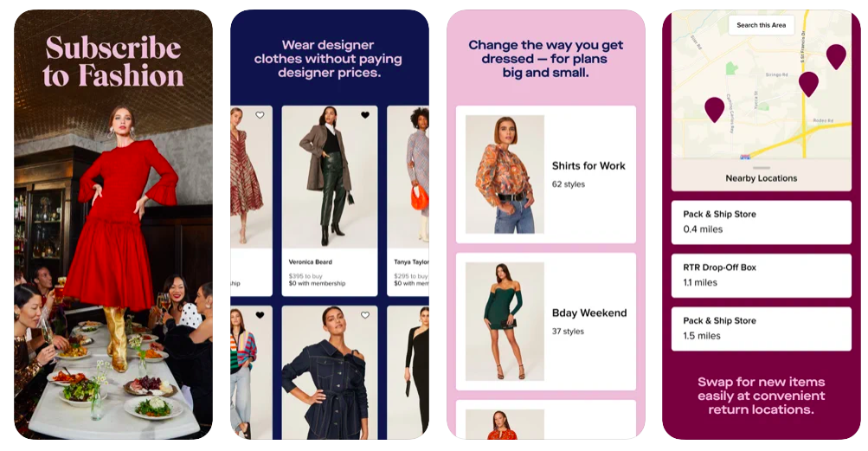Open the Veronica Beard product card
This screenshot has width=868, height=451.
coord(330,201)
